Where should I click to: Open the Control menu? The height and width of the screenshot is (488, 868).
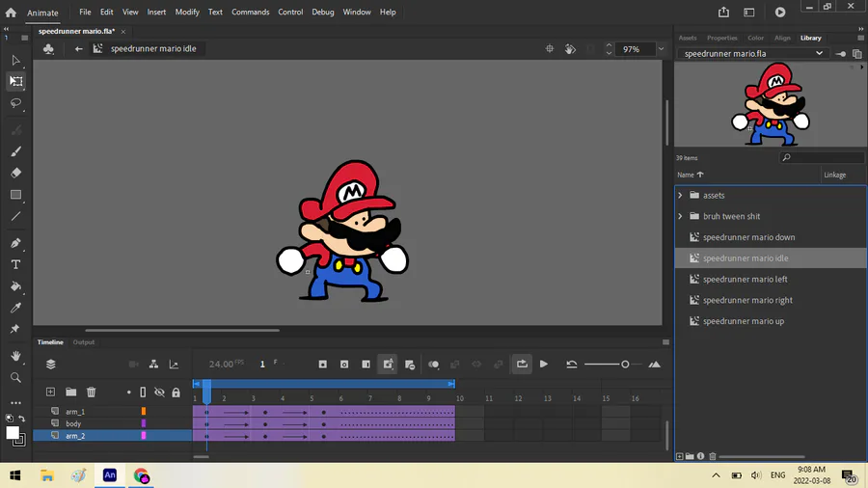(x=290, y=12)
